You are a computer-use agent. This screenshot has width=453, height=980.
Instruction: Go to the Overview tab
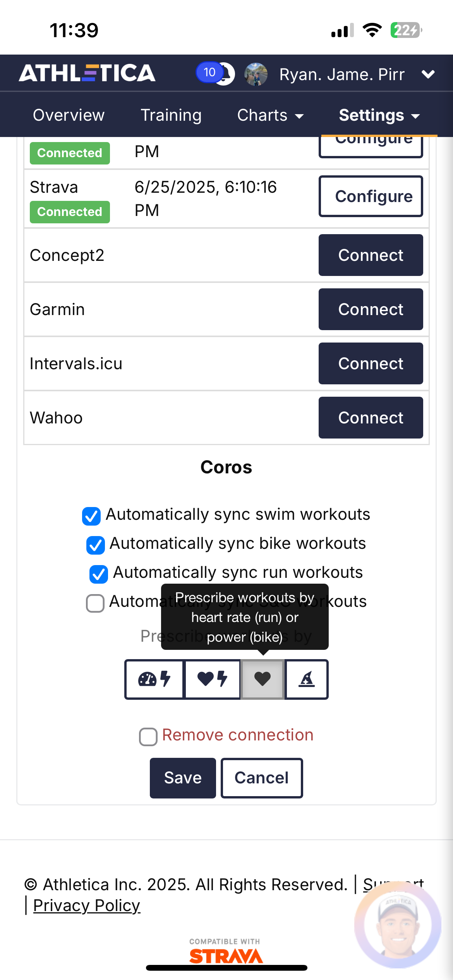[69, 115]
